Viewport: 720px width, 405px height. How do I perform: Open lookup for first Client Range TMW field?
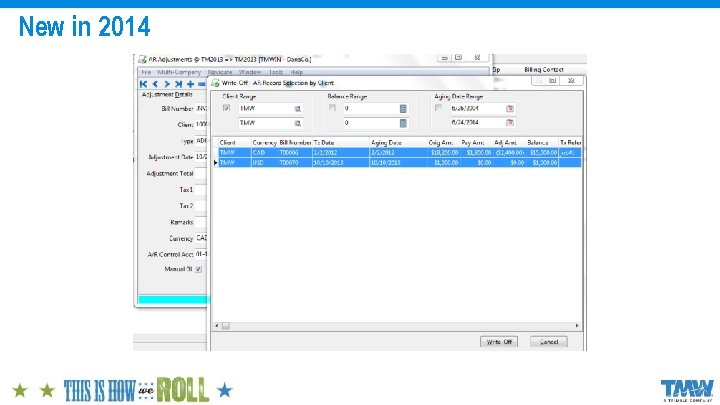pos(298,109)
